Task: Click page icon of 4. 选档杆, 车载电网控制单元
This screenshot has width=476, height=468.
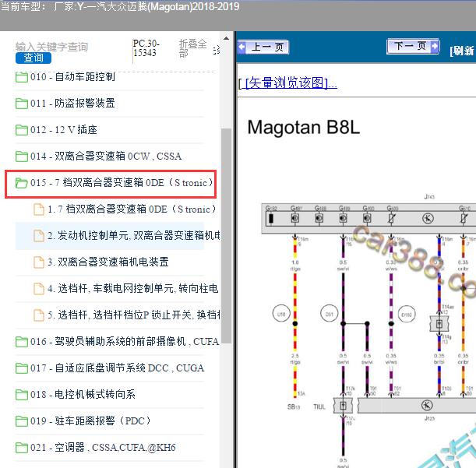Action: click(39, 288)
